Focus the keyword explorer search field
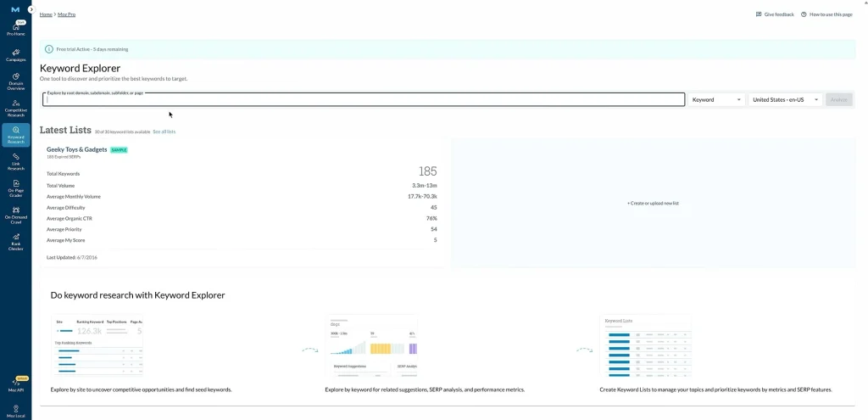868x420 pixels. [x=364, y=99]
